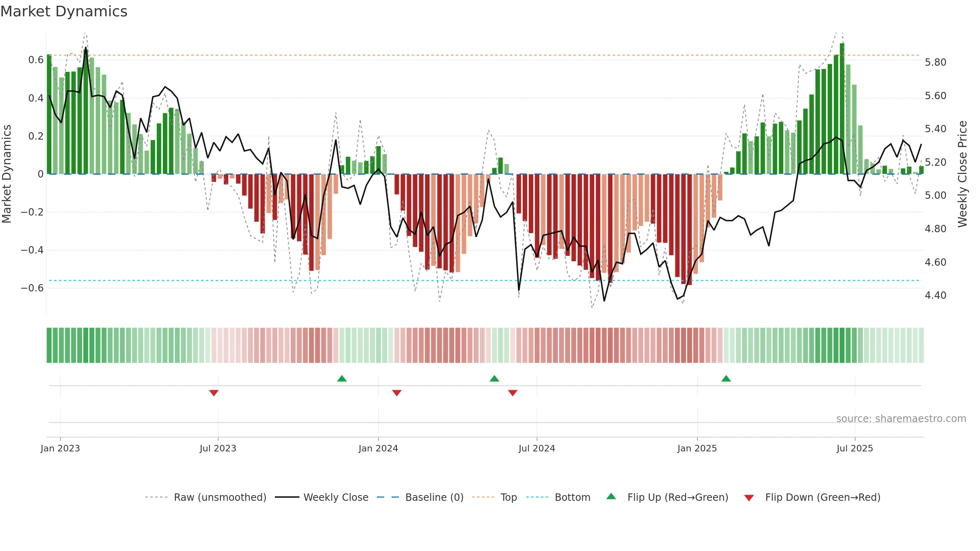The height and width of the screenshot is (551, 980).
Task: Select the flip-up marker before Jan 2024
Action: pyautogui.click(x=342, y=378)
